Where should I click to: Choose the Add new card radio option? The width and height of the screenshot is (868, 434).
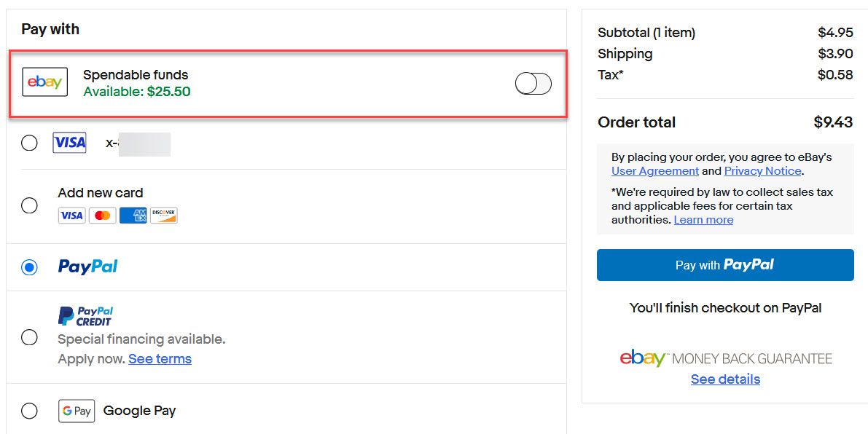pos(29,205)
